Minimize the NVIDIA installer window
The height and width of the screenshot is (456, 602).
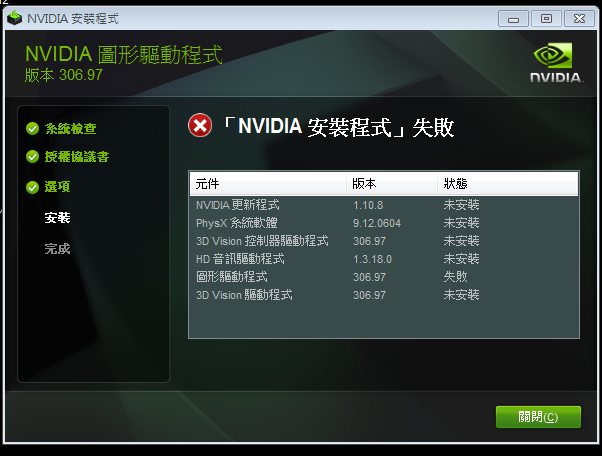pyautogui.click(x=513, y=19)
